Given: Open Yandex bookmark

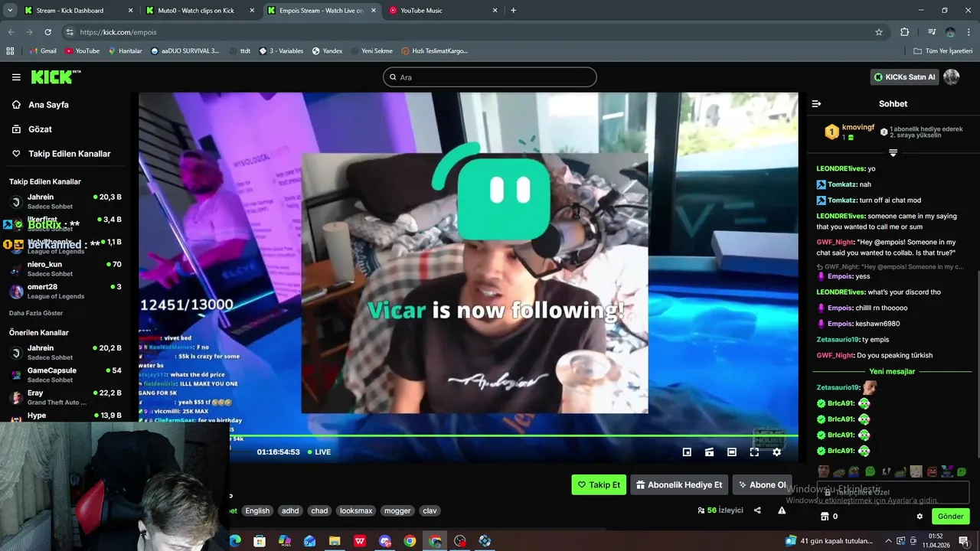Looking at the screenshot, I should (x=327, y=51).
